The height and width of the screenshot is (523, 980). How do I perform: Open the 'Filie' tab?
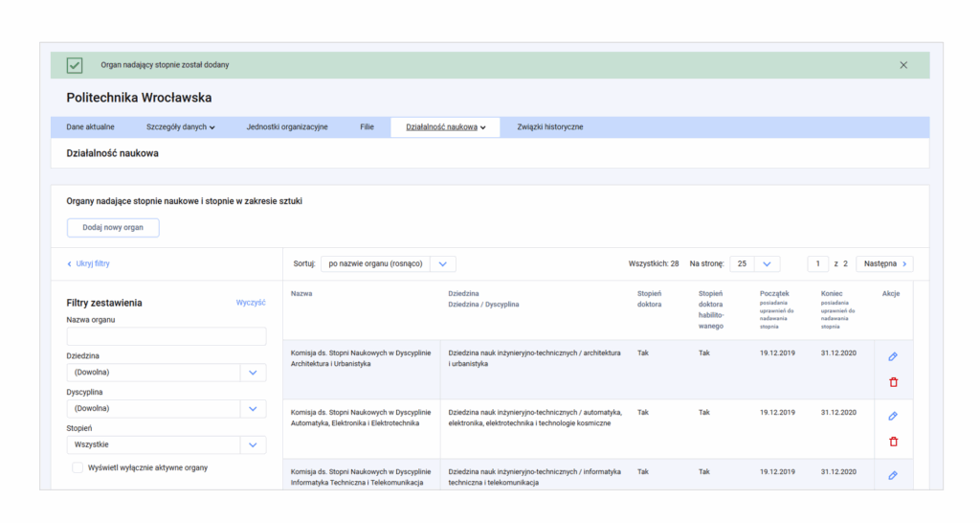[367, 127]
